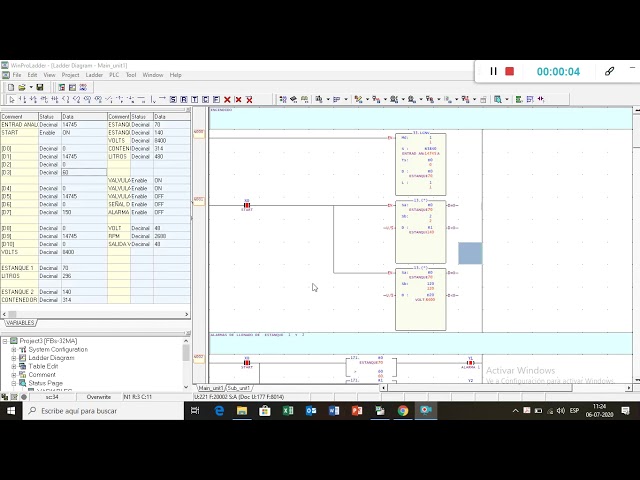Click the status page magnifier toolbar icon
Screen dimensions: 640x480
[x=498, y=99]
